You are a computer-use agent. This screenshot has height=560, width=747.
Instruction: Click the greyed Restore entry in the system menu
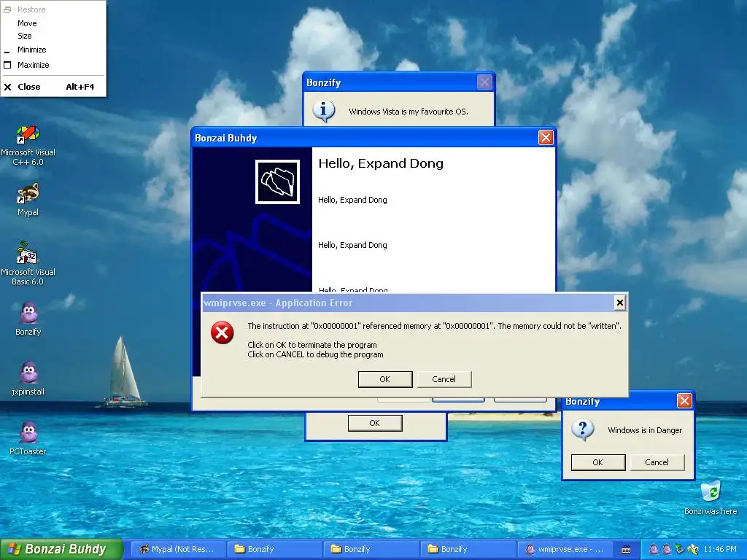53,9
